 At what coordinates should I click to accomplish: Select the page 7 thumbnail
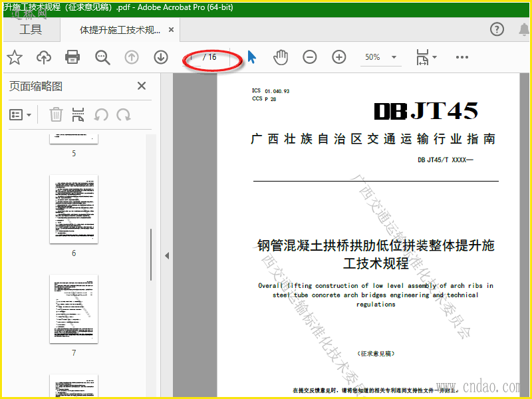point(74,309)
